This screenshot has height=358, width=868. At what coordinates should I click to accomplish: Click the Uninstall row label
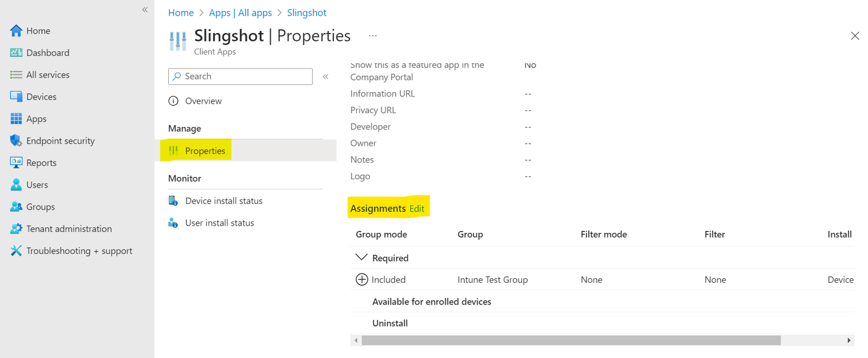(390, 323)
